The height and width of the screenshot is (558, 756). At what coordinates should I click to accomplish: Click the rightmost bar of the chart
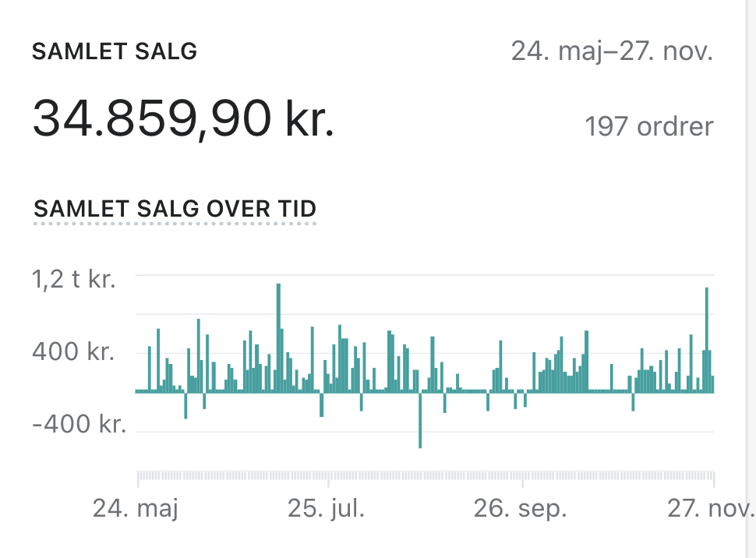[712, 383]
